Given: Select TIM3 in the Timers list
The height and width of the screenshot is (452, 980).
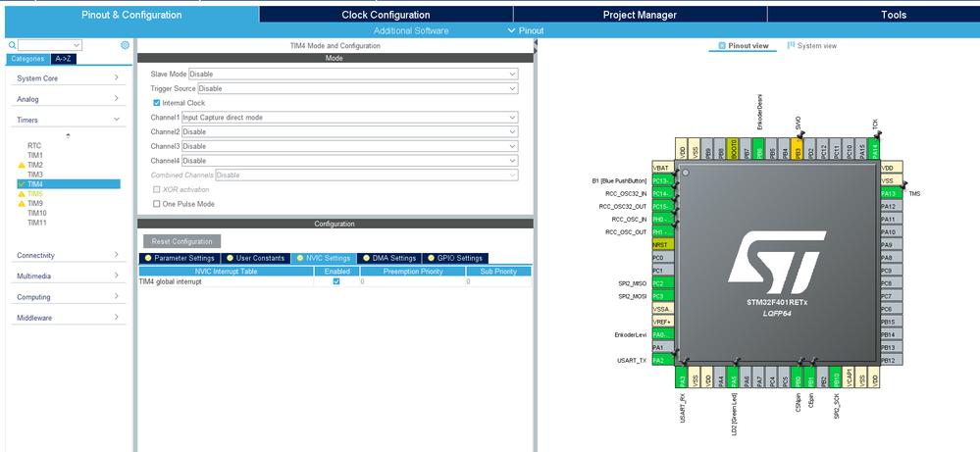Looking at the screenshot, I should click(x=35, y=175).
